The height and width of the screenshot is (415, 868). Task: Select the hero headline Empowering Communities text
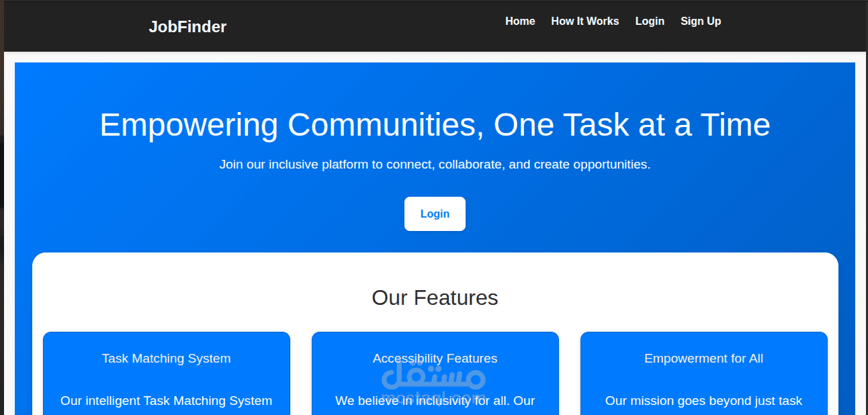point(435,125)
